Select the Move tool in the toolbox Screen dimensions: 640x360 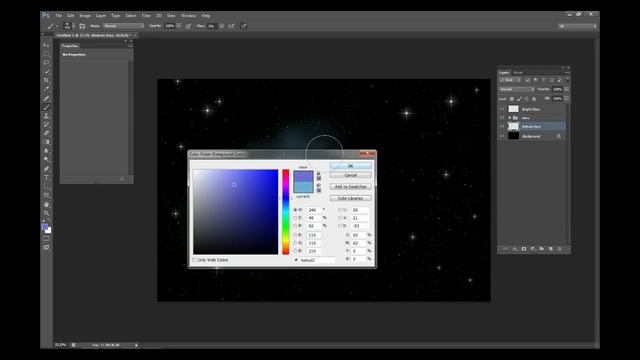(x=46, y=45)
